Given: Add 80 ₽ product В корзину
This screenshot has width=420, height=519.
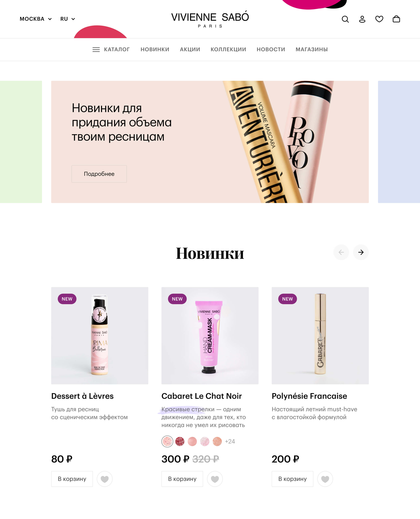Looking at the screenshot, I should [72, 479].
